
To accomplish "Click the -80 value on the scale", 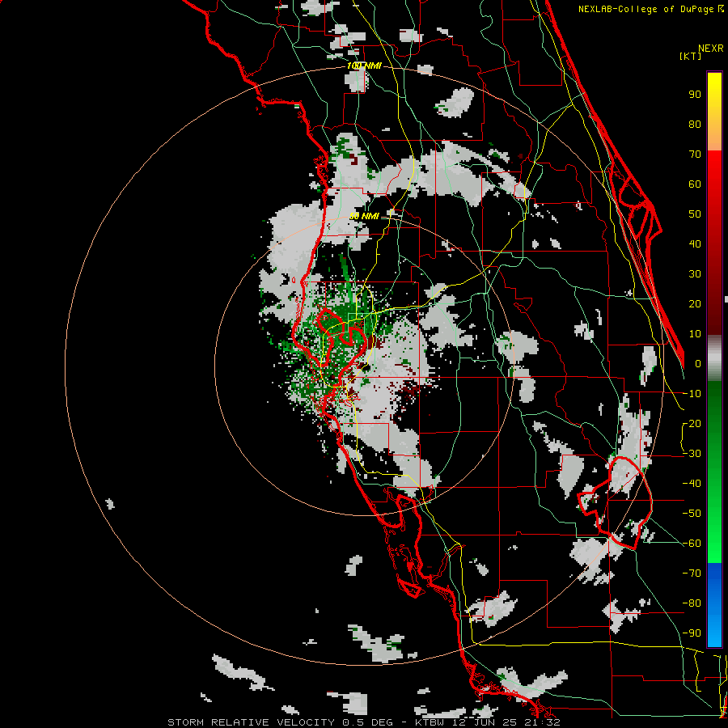I will (x=692, y=603).
